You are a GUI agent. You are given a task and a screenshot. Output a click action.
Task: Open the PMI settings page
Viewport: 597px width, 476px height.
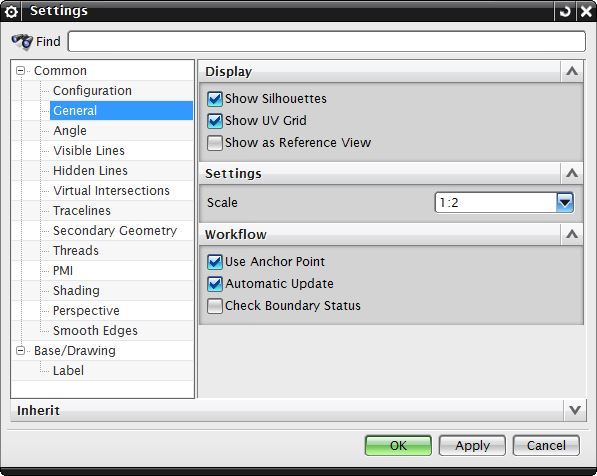point(63,270)
